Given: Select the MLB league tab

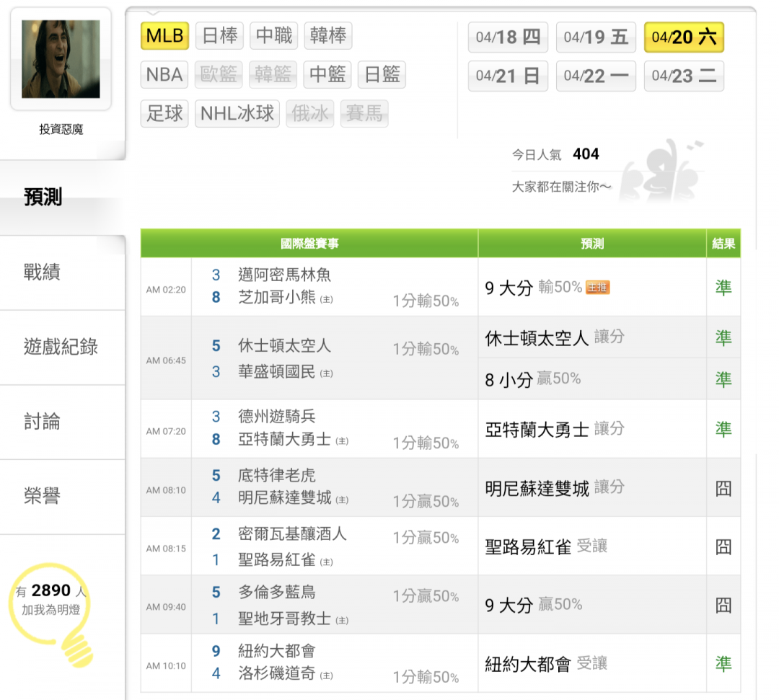Looking at the screenshot, I should point(164,36).
